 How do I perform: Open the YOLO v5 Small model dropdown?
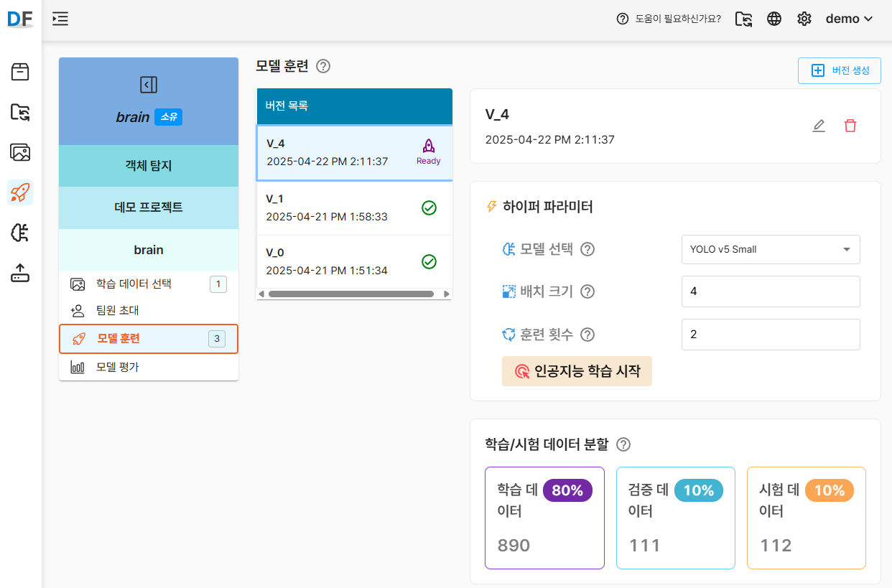(x=771, y=249)
